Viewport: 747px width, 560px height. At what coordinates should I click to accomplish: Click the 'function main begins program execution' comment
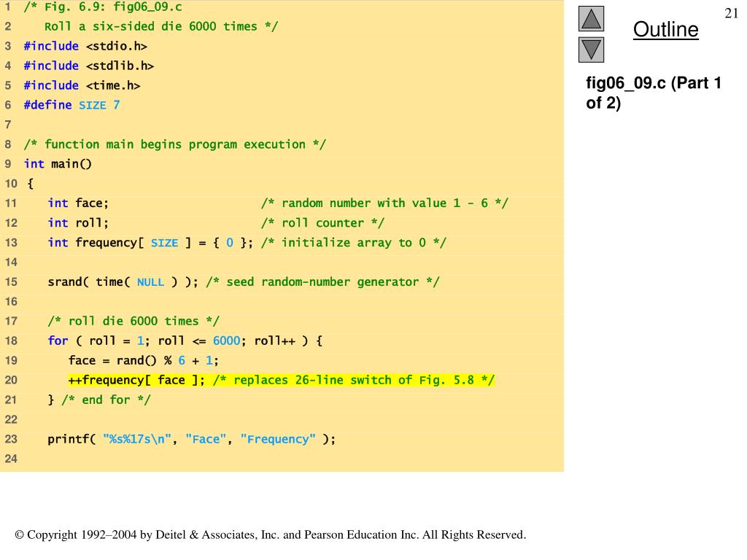(x=175, y=144)
